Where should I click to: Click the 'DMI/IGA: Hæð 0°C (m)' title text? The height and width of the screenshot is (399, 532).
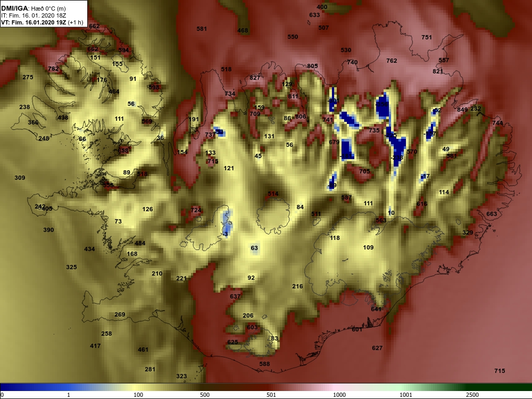tap(33, 9)
